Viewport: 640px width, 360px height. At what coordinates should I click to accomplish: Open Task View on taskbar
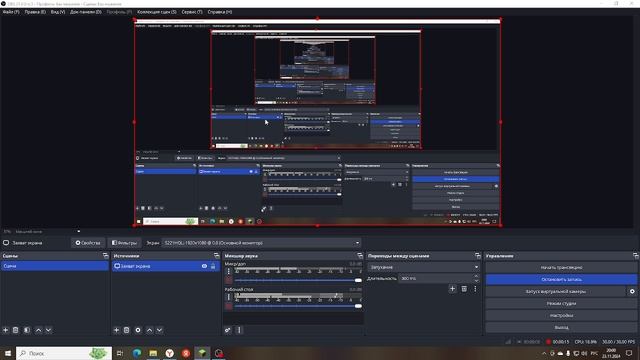tap(120, 353)
